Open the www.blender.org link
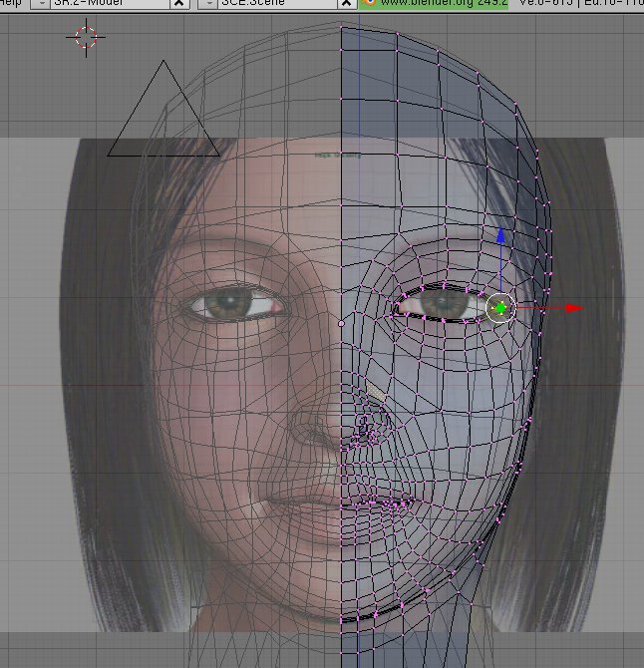Viewport: 644px width, 668px height. [434, 3]
